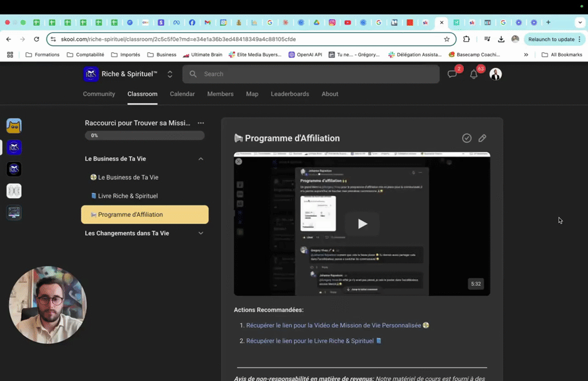Switch to About tab
Screen dimensions: 588x381
coord(330,94)
